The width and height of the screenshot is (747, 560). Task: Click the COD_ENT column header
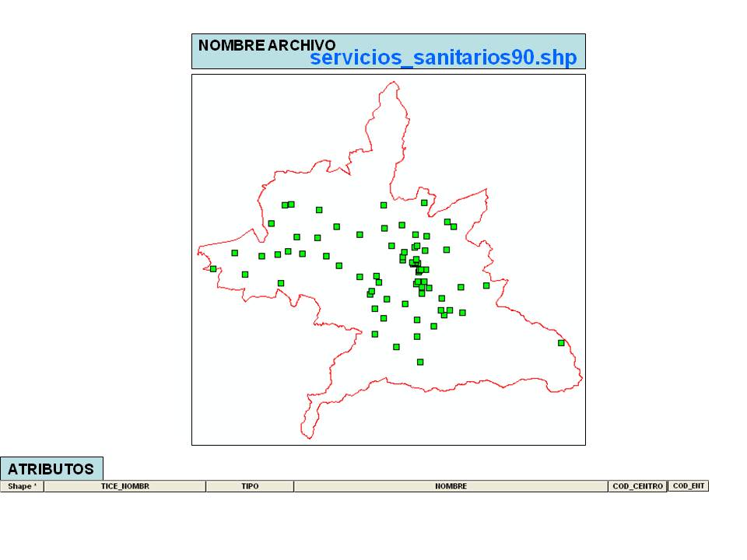tap(689, 486)
